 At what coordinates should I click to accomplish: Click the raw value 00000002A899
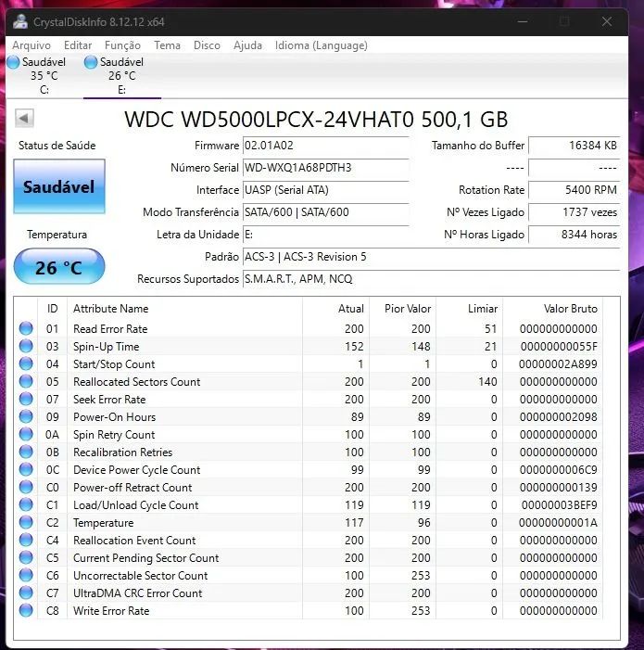click(558, 364)
